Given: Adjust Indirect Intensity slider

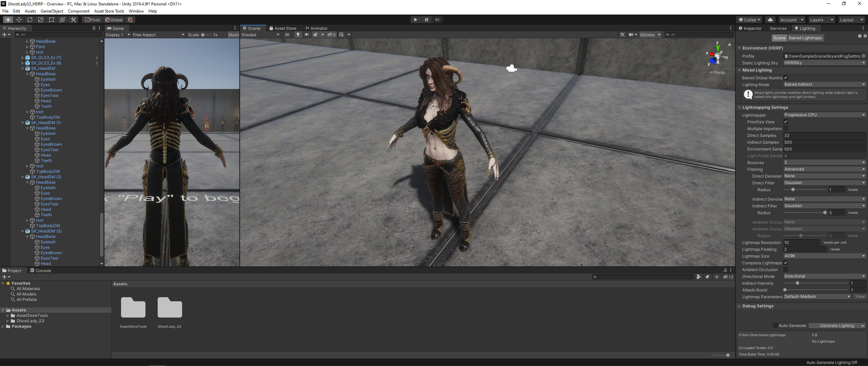Looking at the screenshot, I should (815, 283).
